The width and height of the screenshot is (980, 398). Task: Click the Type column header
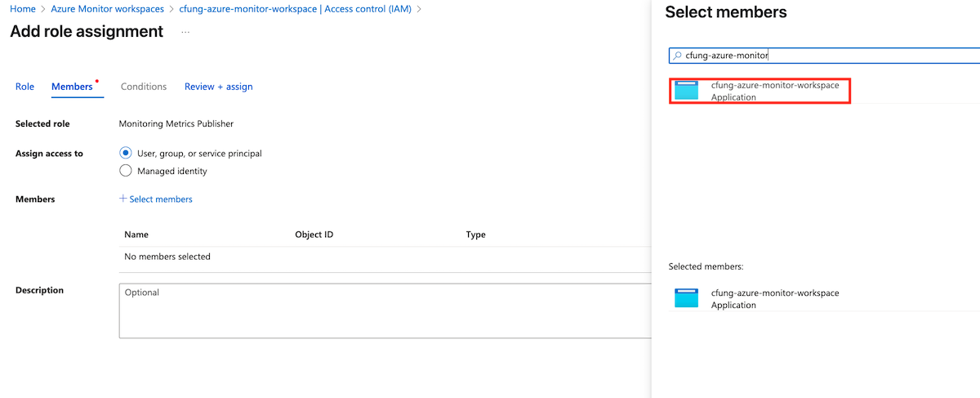[x=475, y=235]
